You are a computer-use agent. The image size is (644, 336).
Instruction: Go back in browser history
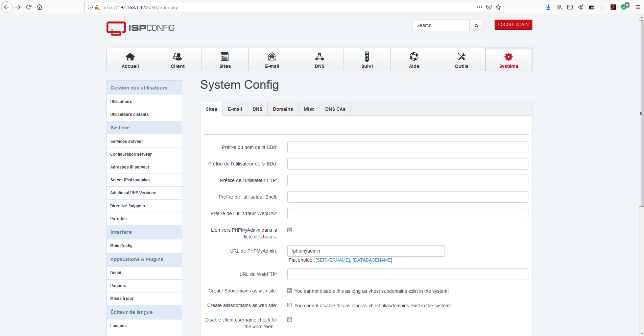(7, 7)
